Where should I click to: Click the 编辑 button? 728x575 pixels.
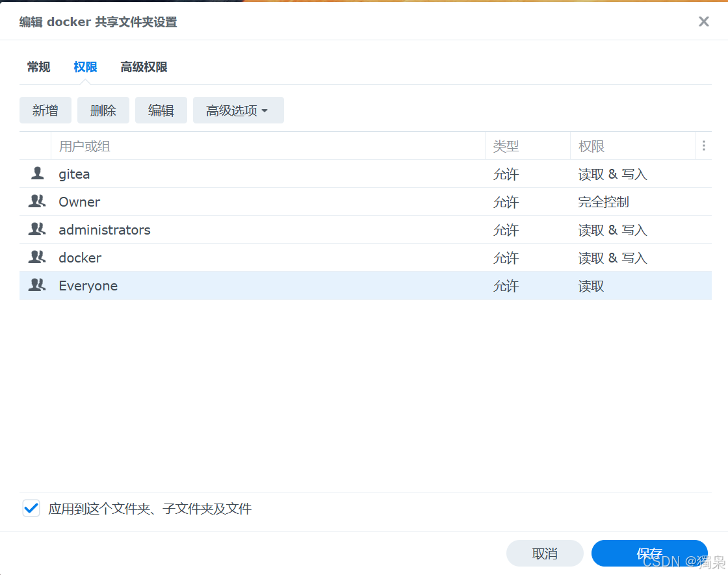[161, 110]
